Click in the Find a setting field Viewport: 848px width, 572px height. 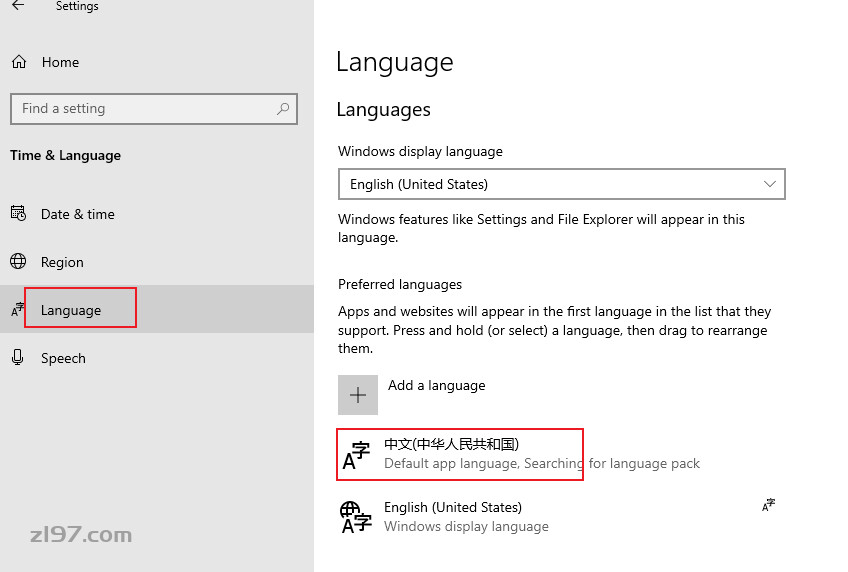(154, 109)
